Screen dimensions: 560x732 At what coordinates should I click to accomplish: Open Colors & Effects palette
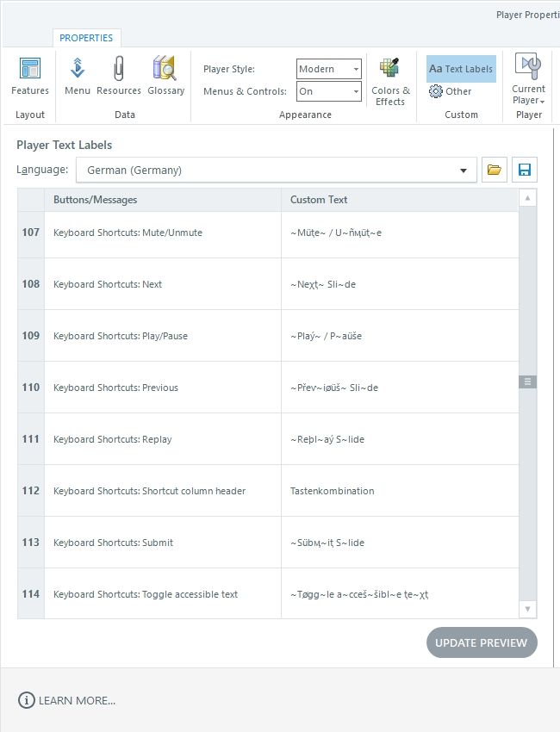pyautogui.click(x=389, y=68)
